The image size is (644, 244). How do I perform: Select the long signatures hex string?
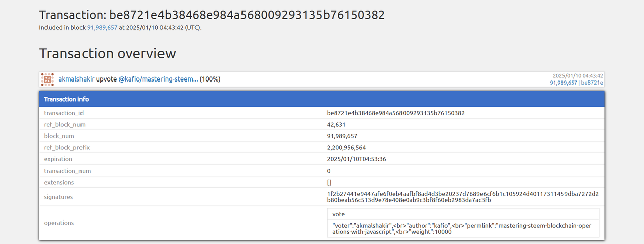pyautogui.click(x=462, y=197)
